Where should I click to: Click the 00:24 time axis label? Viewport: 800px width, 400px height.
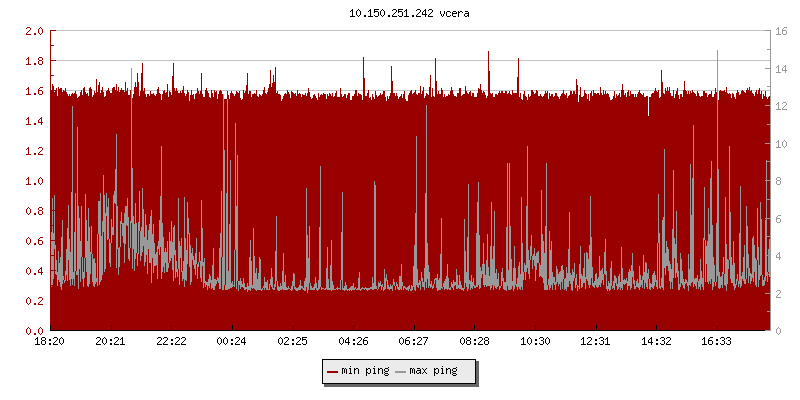pos(232,341)
